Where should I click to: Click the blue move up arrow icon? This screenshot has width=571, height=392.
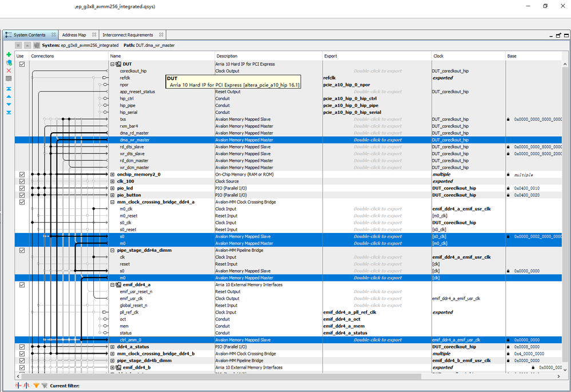9,97
